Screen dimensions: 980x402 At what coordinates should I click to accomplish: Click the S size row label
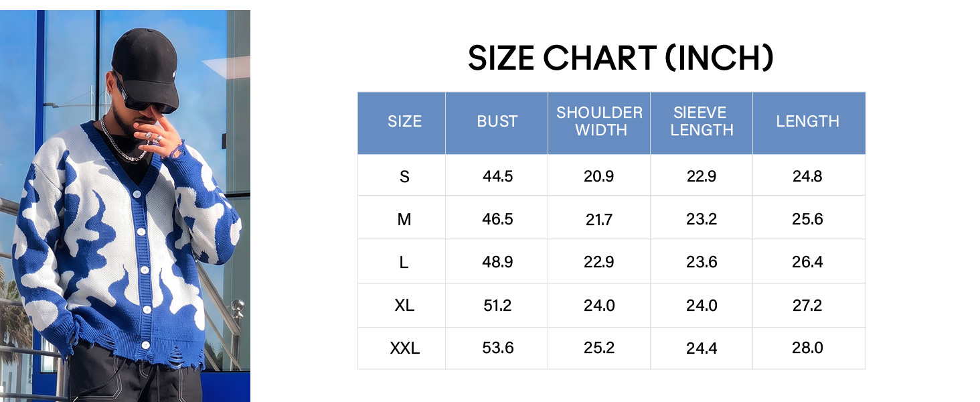pyautogui.click(x=404, y=177)
